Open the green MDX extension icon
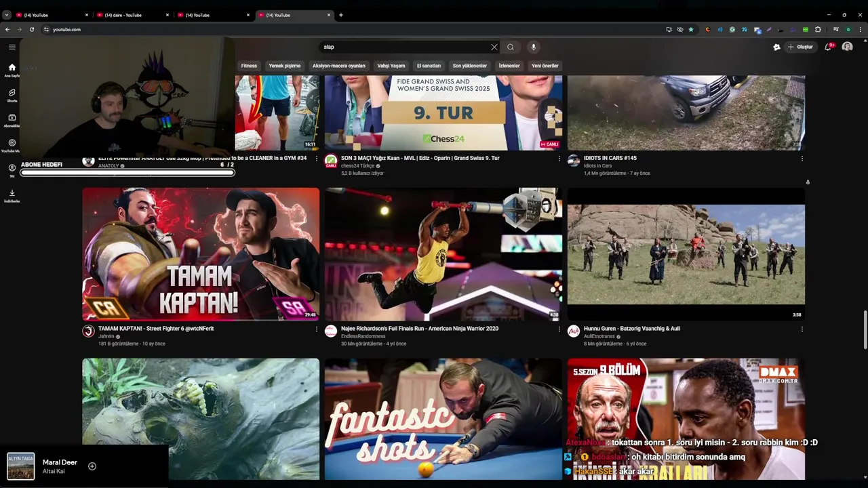The height and width of the screenshot is (488, 868). [806, 29]
